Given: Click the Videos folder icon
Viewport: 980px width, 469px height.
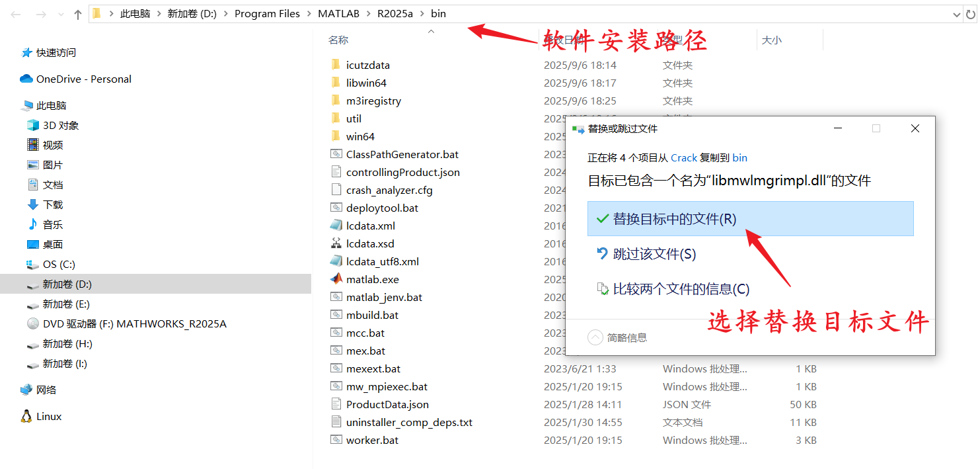Looking at the screenshot, I should 33,145.
